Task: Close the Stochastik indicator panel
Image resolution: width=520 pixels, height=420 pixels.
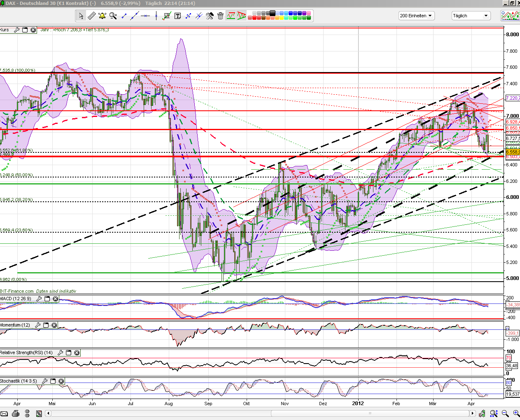Action: 61,381
